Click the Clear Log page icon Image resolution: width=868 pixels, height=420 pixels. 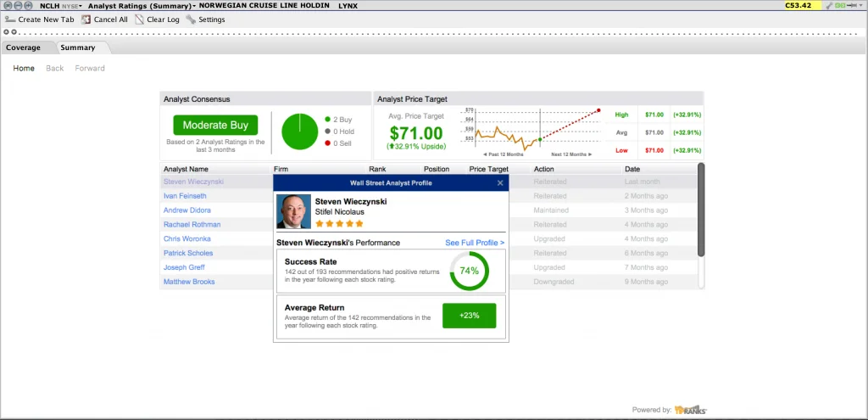(139, 20)
